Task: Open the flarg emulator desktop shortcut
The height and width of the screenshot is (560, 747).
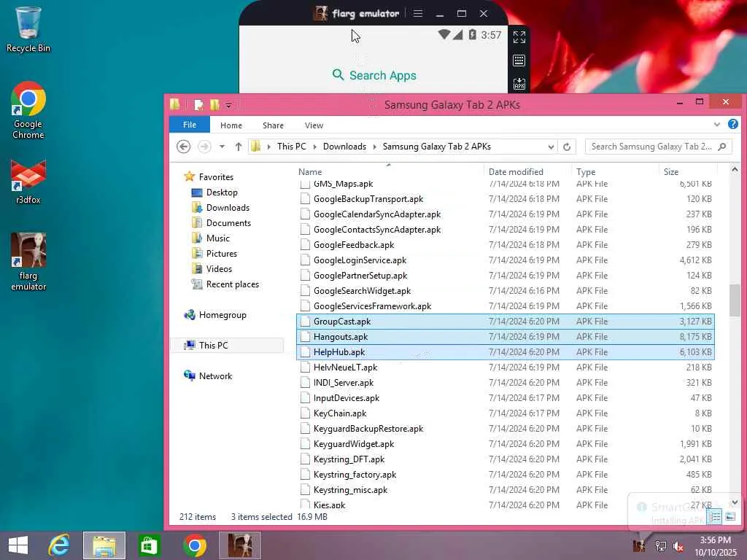Action: (28, 261)
